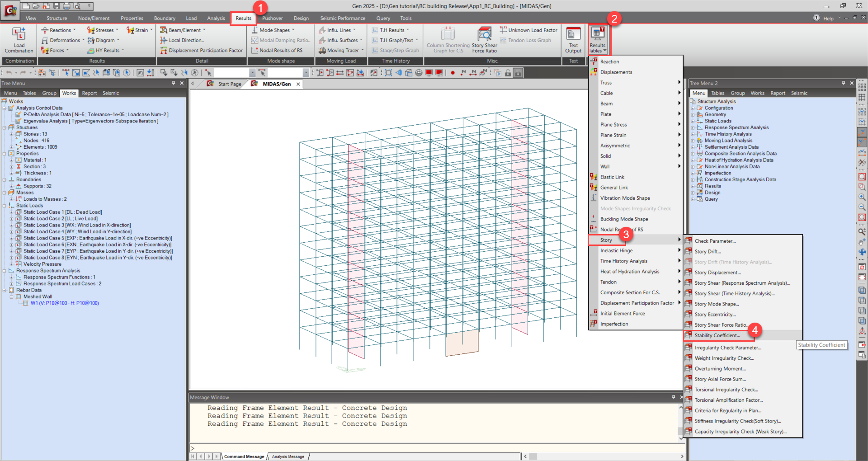Open the Load Combination tool
The width and height of the screenshot is (868, 461).
19,40
